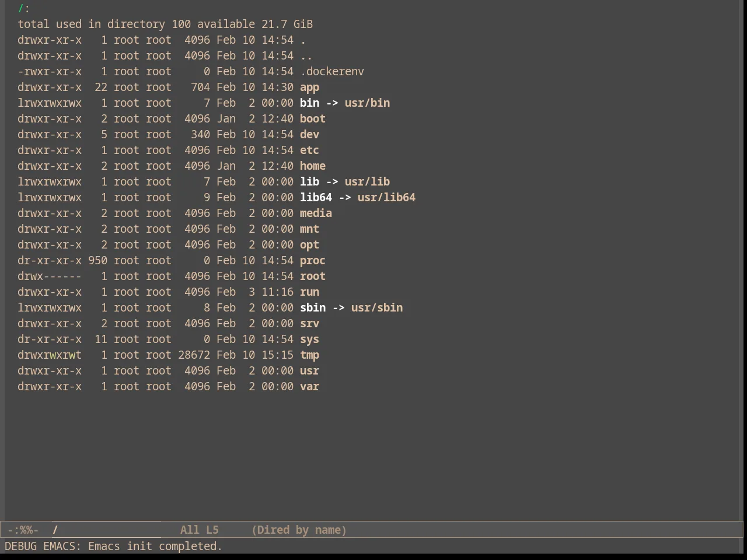
Task: Click the usr/lib symlink target
Action: [367, 182]
